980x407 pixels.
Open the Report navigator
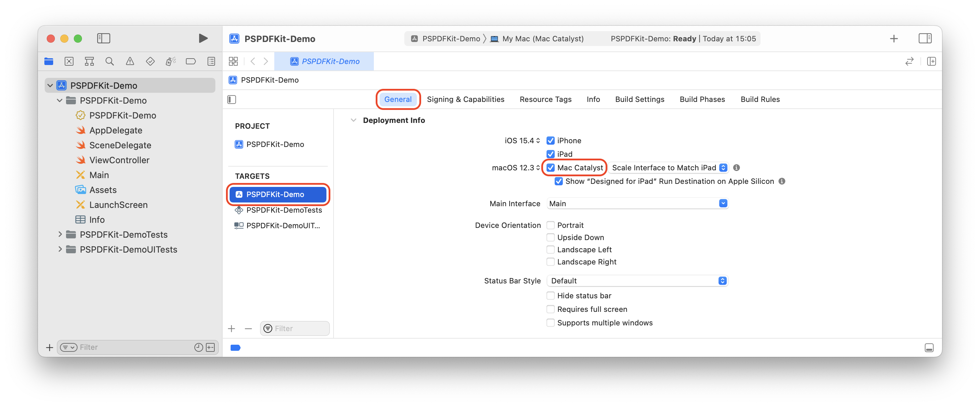click(211, 61)
